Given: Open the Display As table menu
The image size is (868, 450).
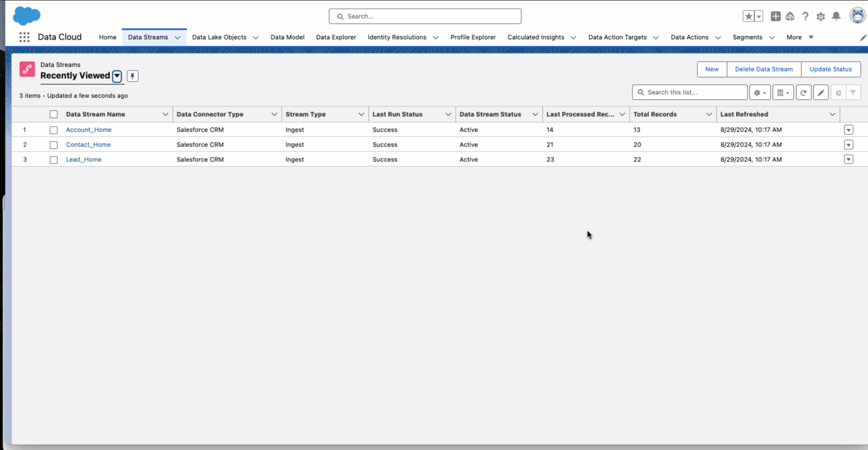Looking at the screenshot, I should coord(783,93).
